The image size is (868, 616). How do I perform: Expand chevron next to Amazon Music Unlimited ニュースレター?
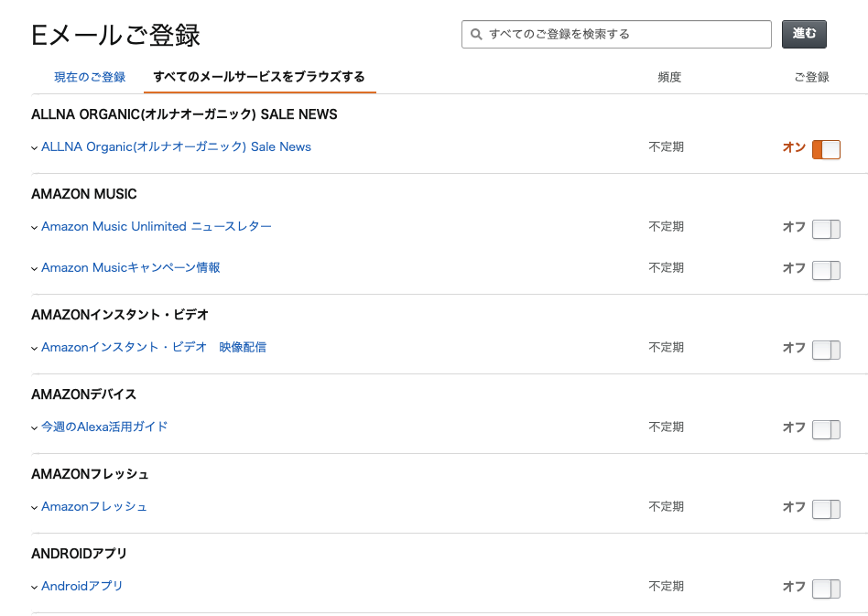click(34, 228)
